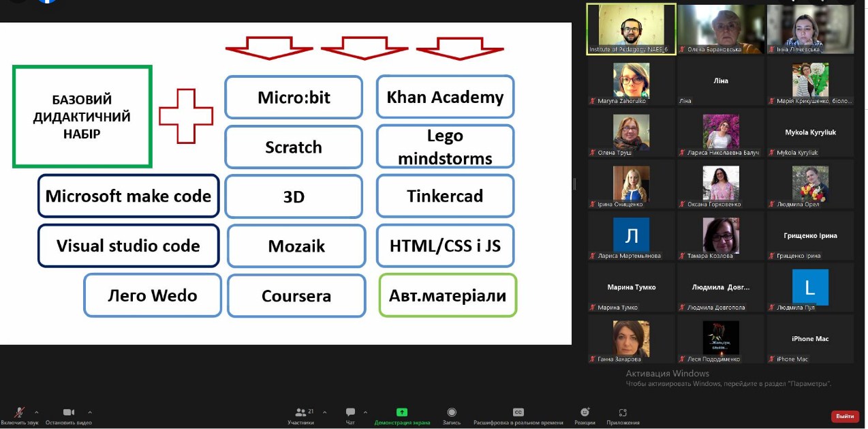The width and height of the screenshot is (868, 429).
Task: Click the green Демонстрация экрана share button
Action: [x=402, y=413]
